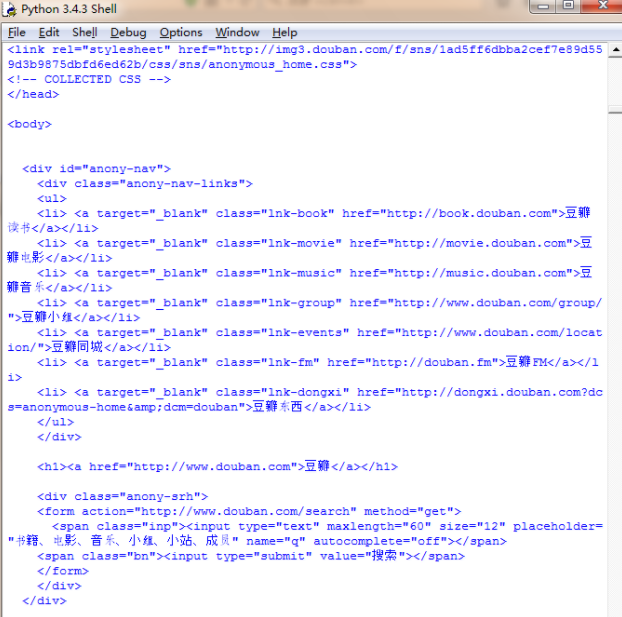
Task: Maximize the Python Shell window
Action: click(568, 6)
